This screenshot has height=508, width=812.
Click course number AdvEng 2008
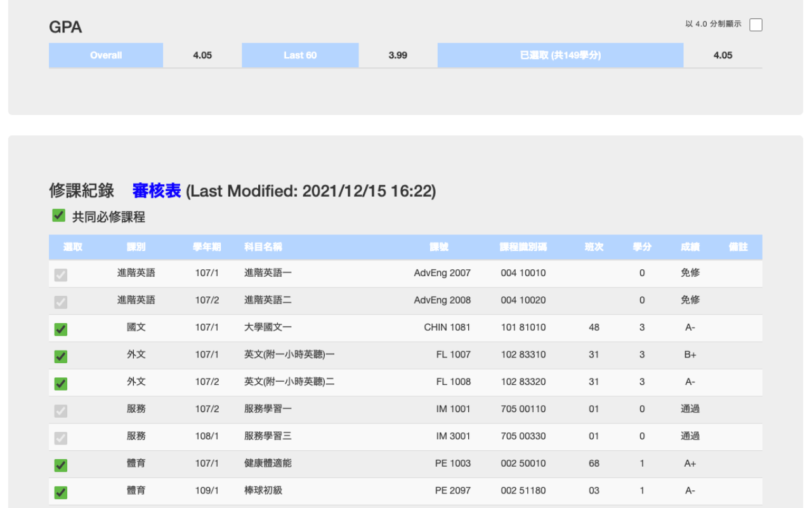pos(442,300)
